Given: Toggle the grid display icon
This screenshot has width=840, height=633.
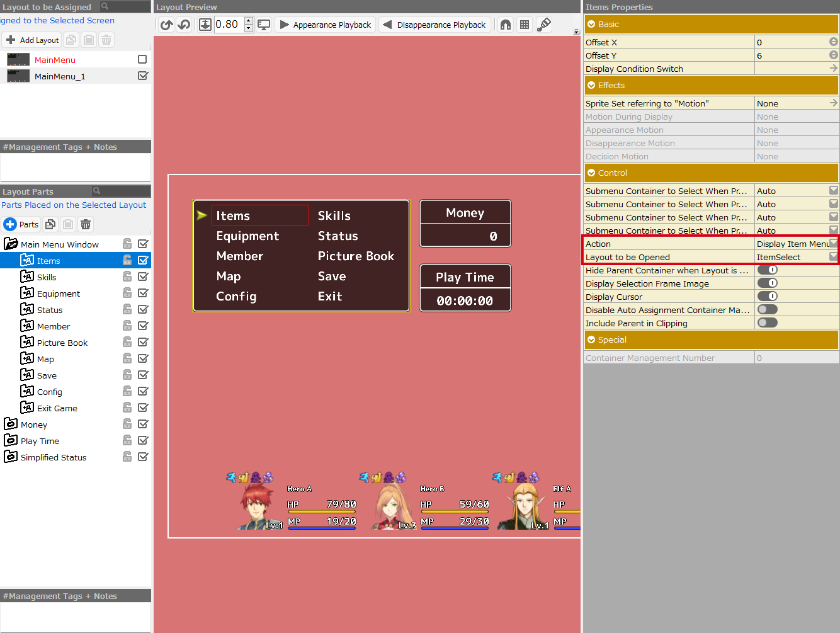Looking at the screenshot, I should 525,25.
